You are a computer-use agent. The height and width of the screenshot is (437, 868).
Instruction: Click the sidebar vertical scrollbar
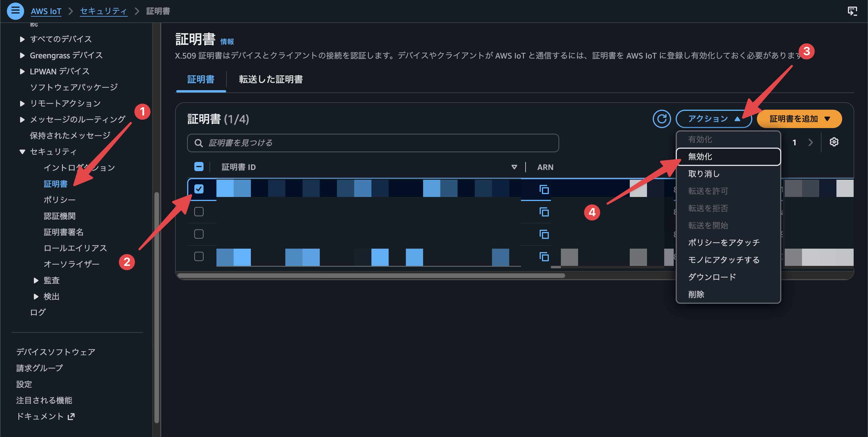click(156, 307)
